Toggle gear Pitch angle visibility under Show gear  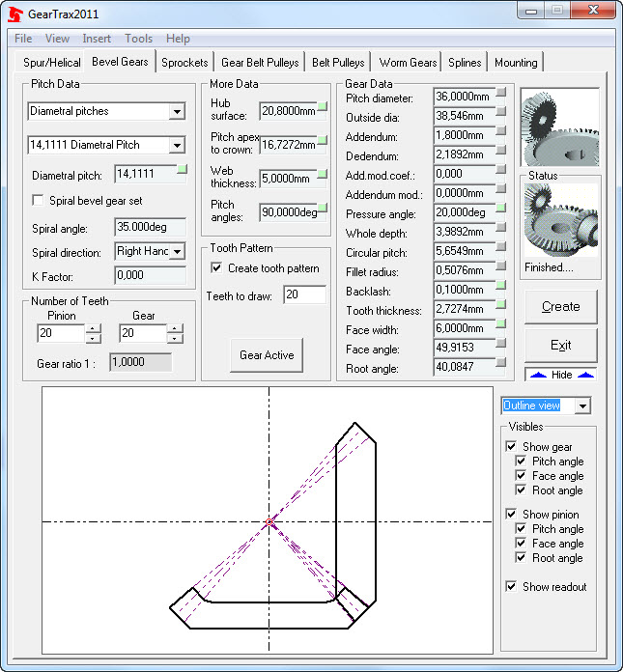click(521, 461)
